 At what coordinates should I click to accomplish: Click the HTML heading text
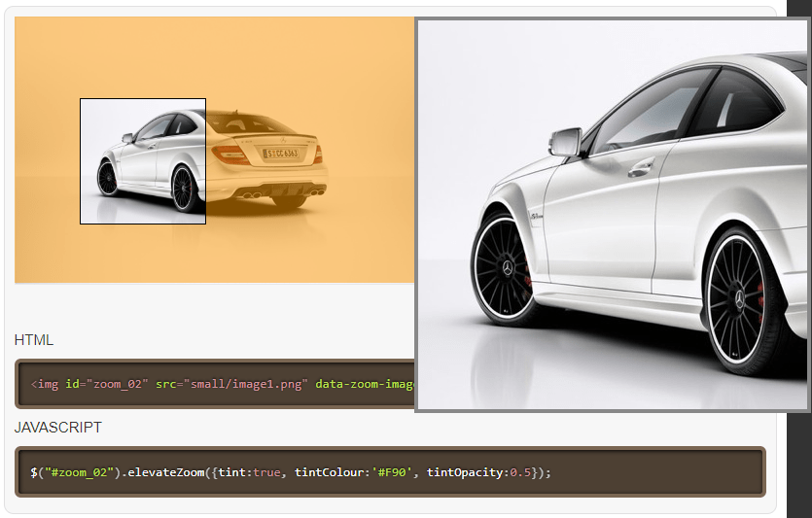click(x=34, y=340)
